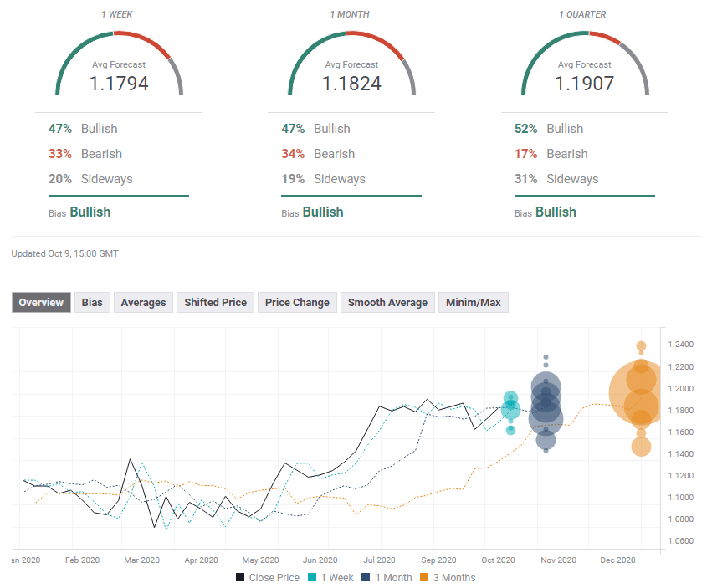Select the Averages tab
712x588 pixels.
click(143, 303)
